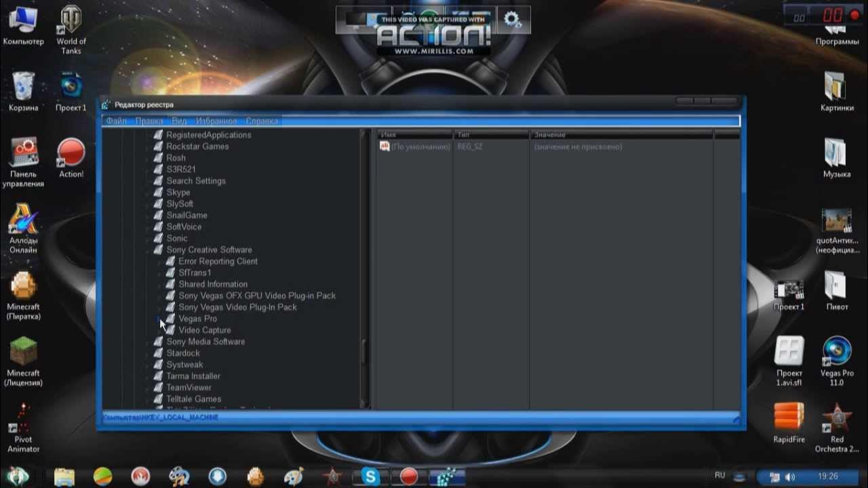Select the SnailGame key
The height and width of the screenshot is (488, 868).
[x=186, y=216]
